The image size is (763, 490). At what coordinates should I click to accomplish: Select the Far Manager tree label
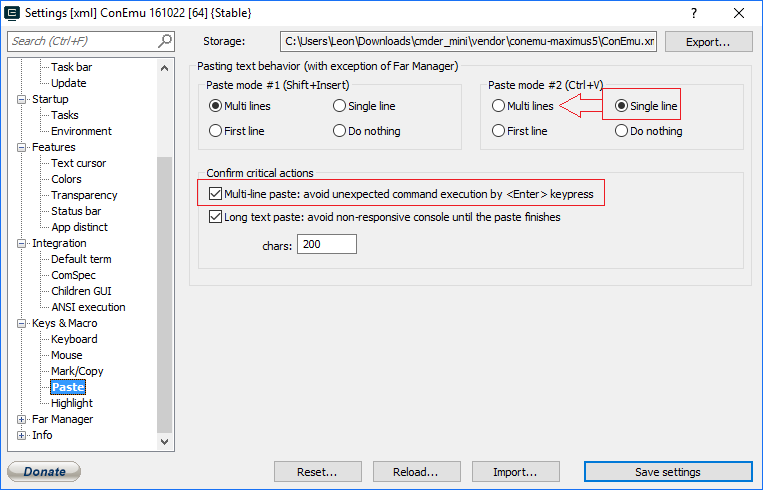click(x=62, y=419)
